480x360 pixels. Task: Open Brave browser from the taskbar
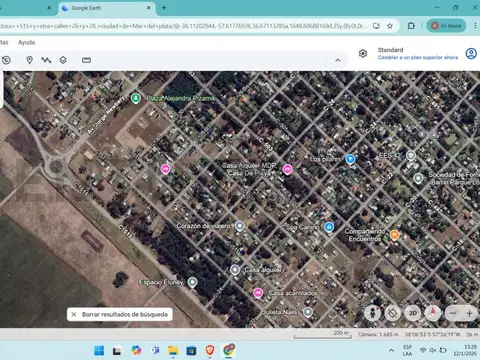click(x=210, y=350)
